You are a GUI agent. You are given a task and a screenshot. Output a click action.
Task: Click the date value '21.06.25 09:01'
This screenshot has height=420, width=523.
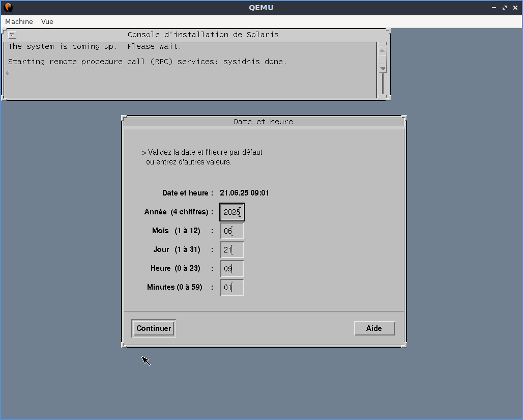pyautogui.click(x=245, y=193)
